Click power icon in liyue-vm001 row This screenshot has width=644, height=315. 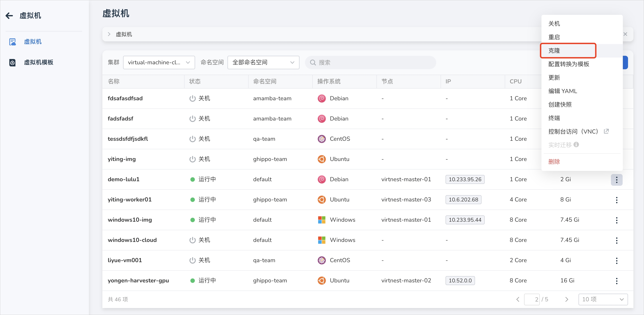point(192,260)
